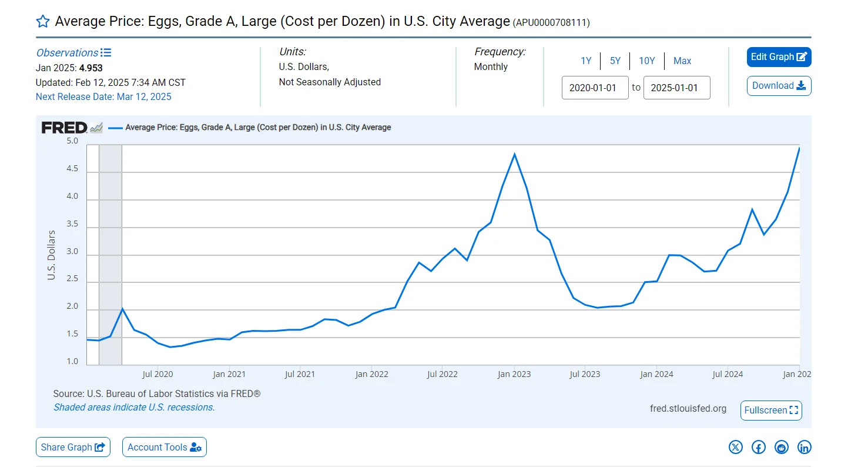This screenshot has height=467, width=868.
Task: Open the Observations link
Action: (x=67, y=52)
